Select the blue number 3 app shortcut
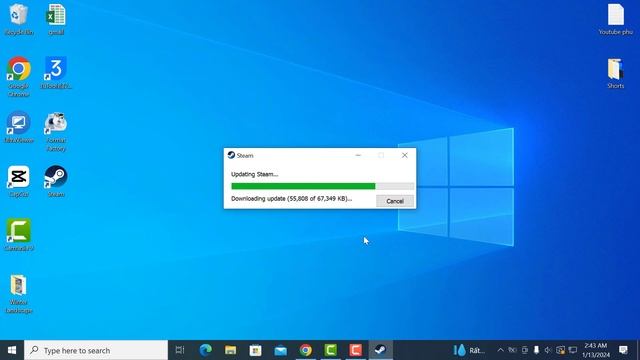This screenshot has height=360, width=640. pyautogui.click(x=56, y=73)
